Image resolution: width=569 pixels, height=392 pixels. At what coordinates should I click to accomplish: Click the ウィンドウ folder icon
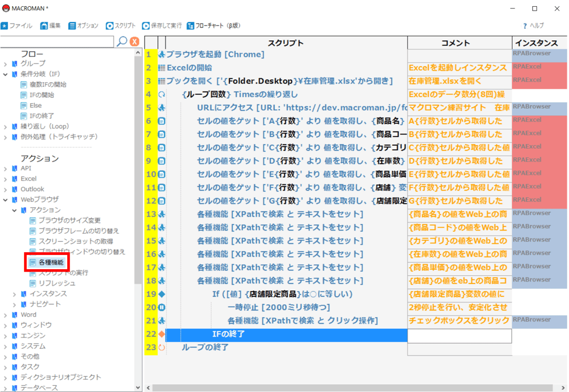click(15, 325)
